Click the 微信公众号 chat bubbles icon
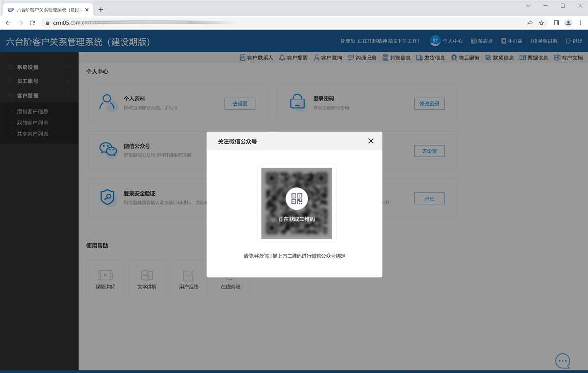Screen dimensions: 588x373 point(108,149)
